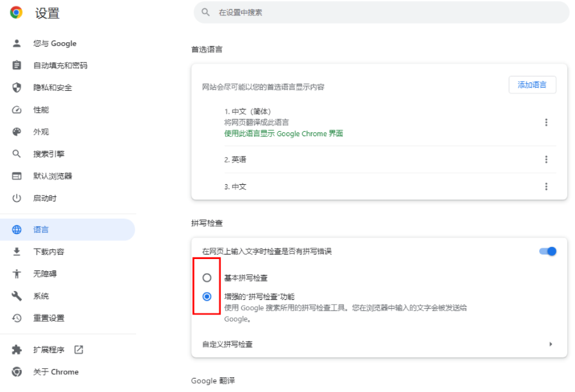The width and height of the screenshot is (575, 392).
Task: Click the green 使用此语言显示 Google Chrome 界面 text
Action: tap(283, 134)
